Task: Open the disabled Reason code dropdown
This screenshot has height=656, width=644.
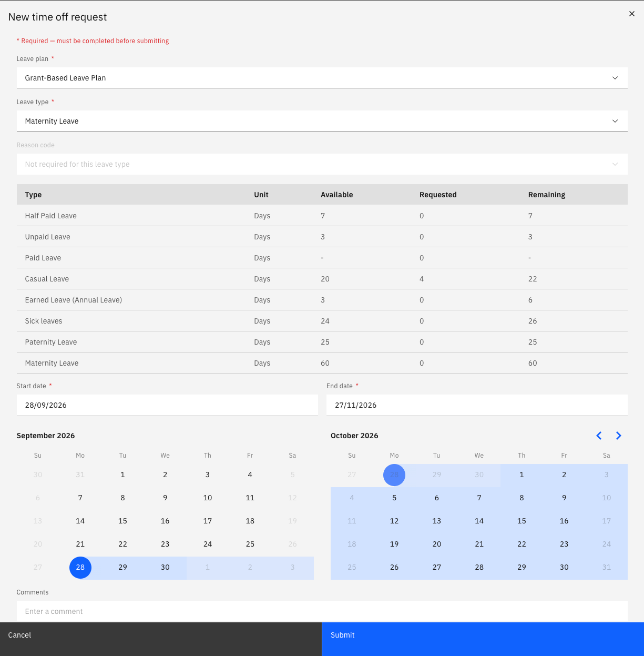Action: pyautogui.click(x=322, y=164)
